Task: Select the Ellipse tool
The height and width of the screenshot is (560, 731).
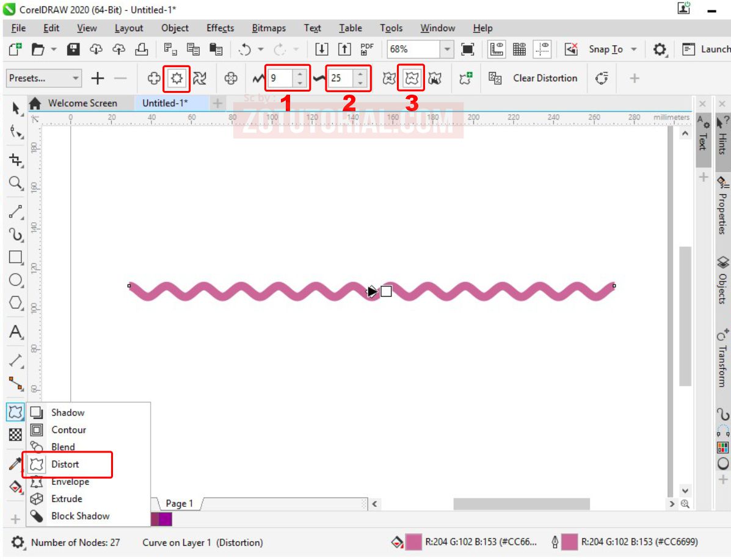Action: [16, 280]
